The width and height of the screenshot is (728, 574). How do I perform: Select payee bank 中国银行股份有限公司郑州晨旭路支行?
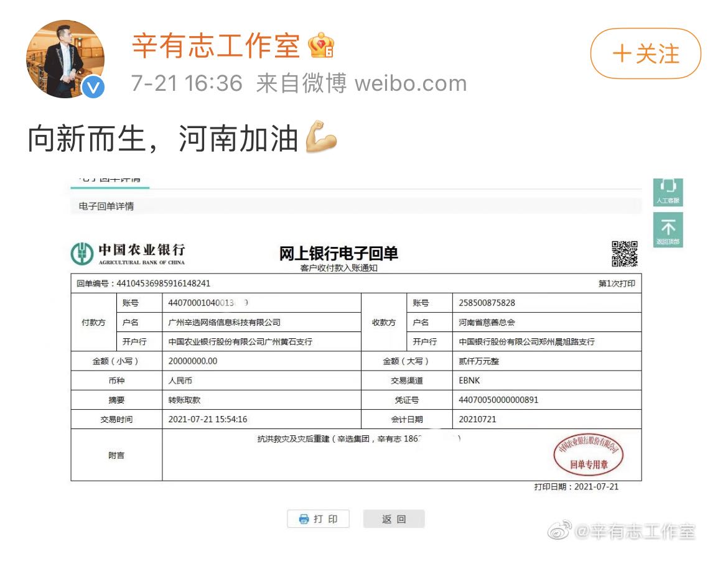pos(526,342)
